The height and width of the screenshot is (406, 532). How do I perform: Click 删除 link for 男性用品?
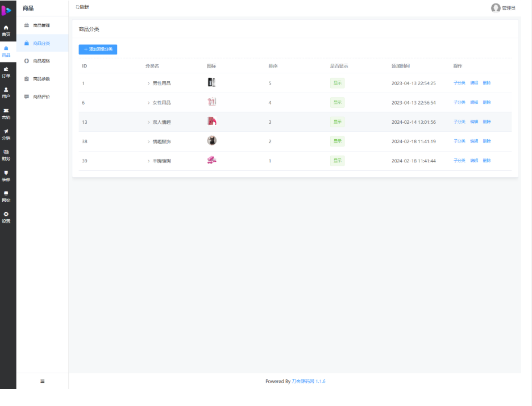487,83
